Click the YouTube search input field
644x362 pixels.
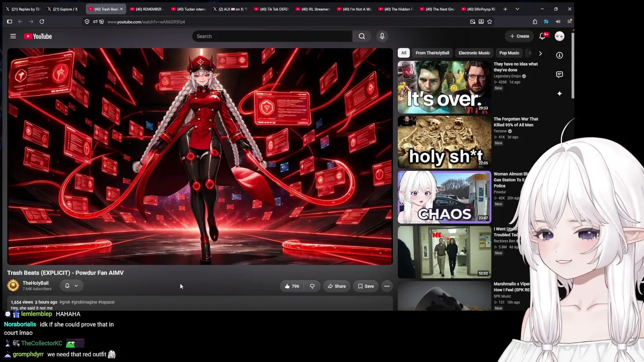coord(272,36)
